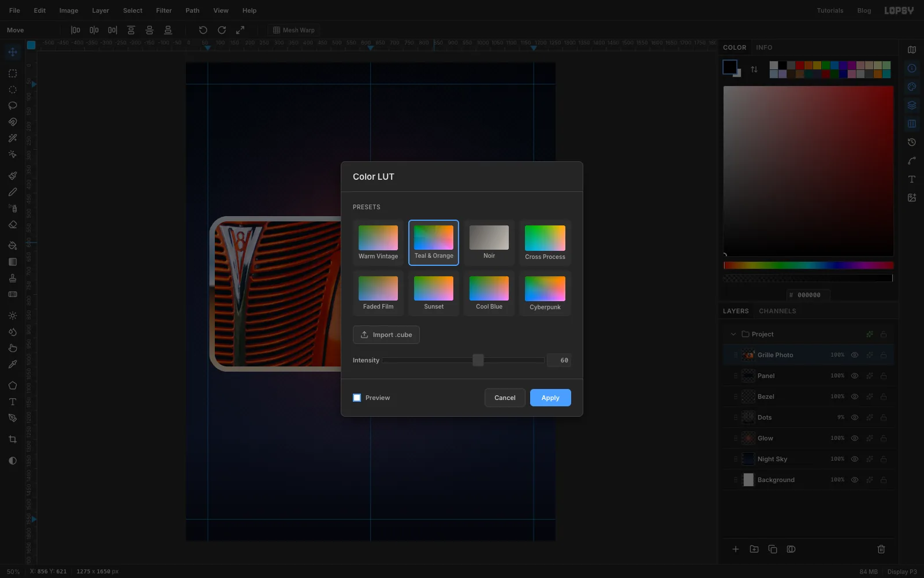
Task: Switch to the Channels tab
Action: click(x=777, y=311)
